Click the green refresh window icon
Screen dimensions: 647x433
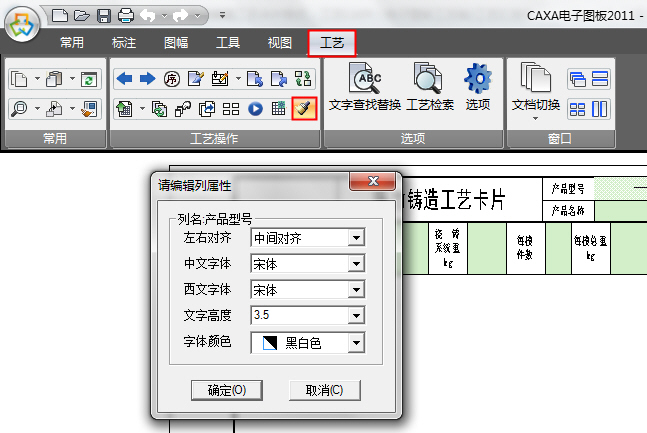(x=89, y=79)
